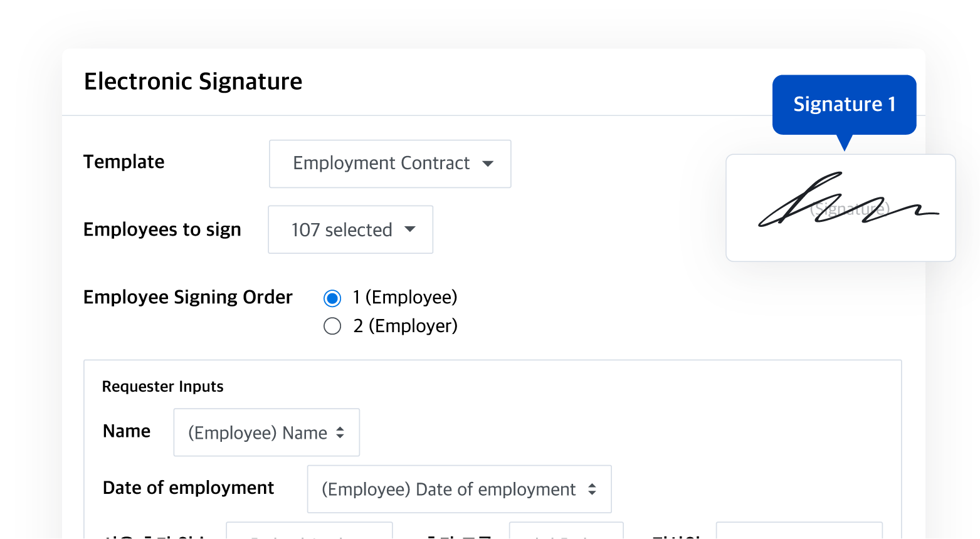Screen dimensions: 980x539
Task: Open the (Employee) Date of employment selector
Action: tap(459, 489)
